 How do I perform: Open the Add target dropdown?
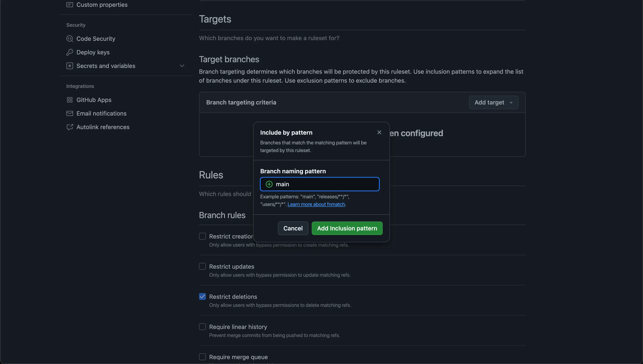click(x=493, y=102)
